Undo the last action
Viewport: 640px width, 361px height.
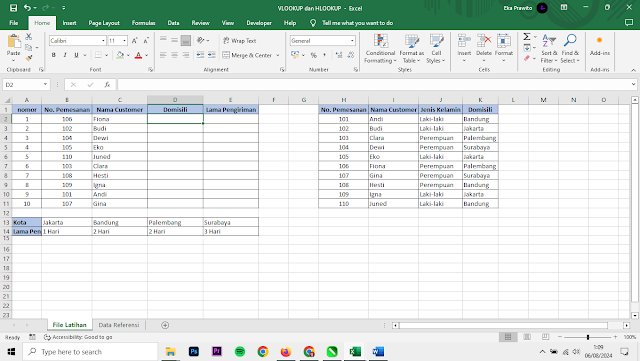click(27, 8)
